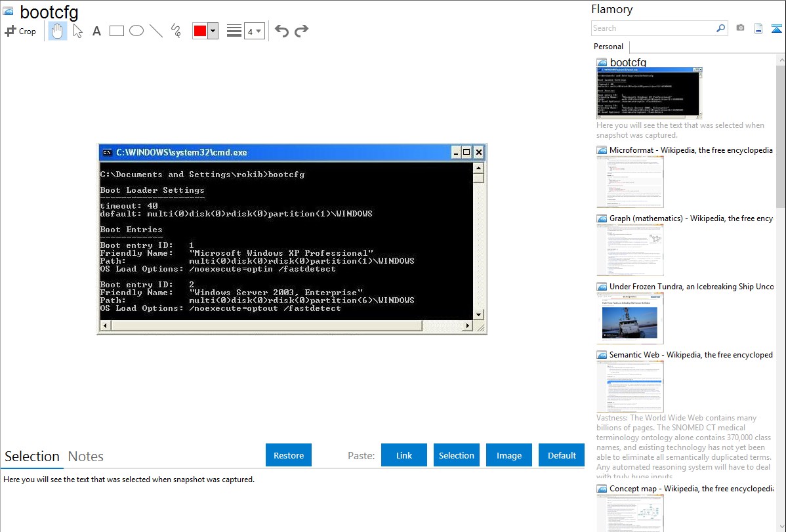Select the arrow pointer tool
The image size is (786, 532).
[x=77, y=31]
